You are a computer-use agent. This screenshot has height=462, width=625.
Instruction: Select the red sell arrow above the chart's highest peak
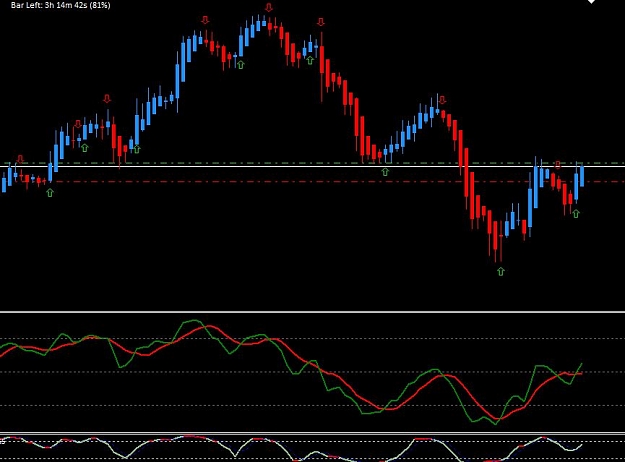point(269,8)
